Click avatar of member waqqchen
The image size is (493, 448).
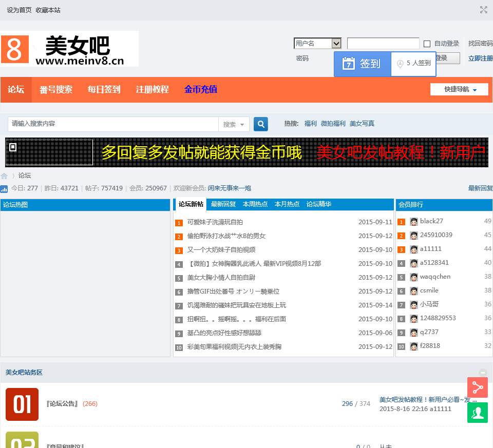(x=414, y=277)
